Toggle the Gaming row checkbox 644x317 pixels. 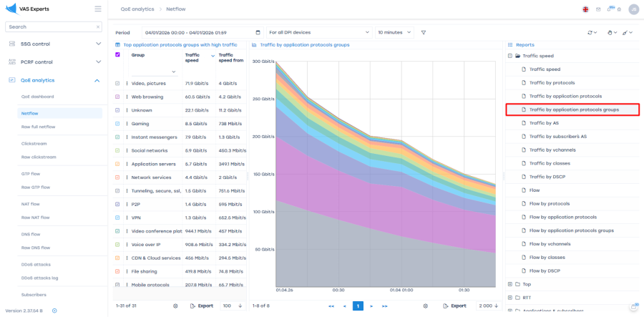coord(118,124)
